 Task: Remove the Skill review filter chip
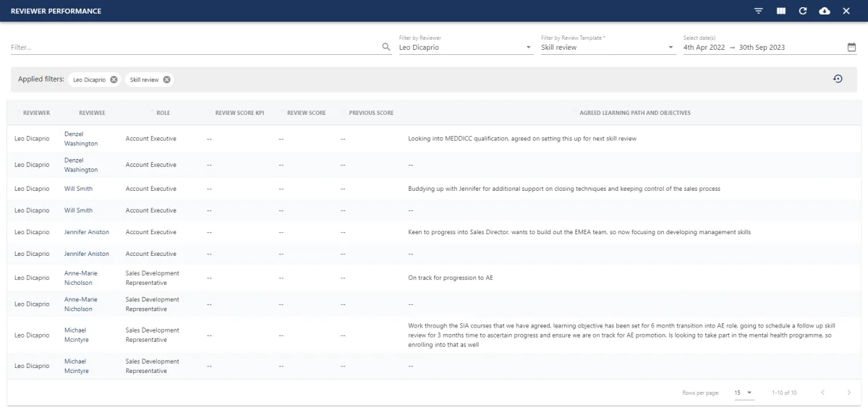167,80
